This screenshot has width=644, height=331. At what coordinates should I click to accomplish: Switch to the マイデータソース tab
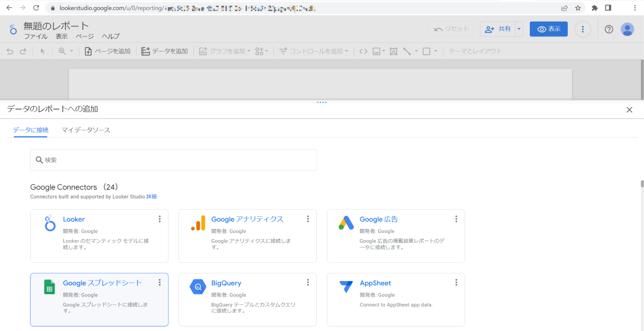pos(86,130)
